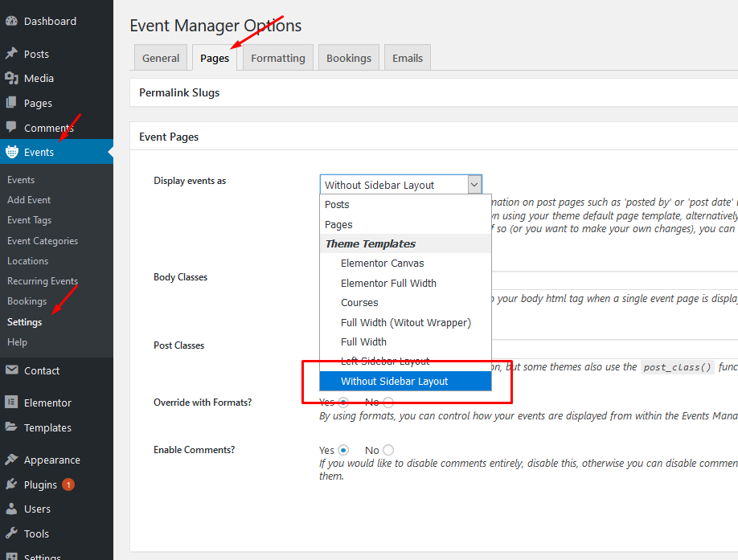Select No for Override with Formats
This screenshot has width=738, height=560.
(388, 402)
